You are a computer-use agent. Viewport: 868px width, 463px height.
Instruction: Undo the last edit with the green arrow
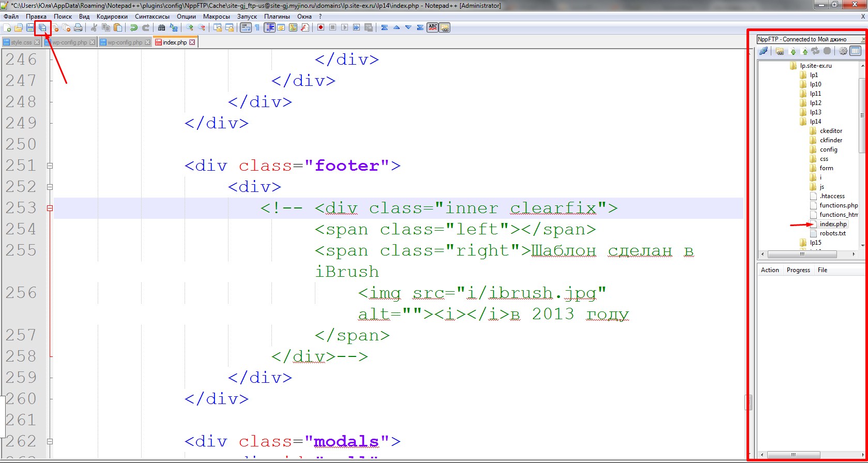(x=134, y=27)
